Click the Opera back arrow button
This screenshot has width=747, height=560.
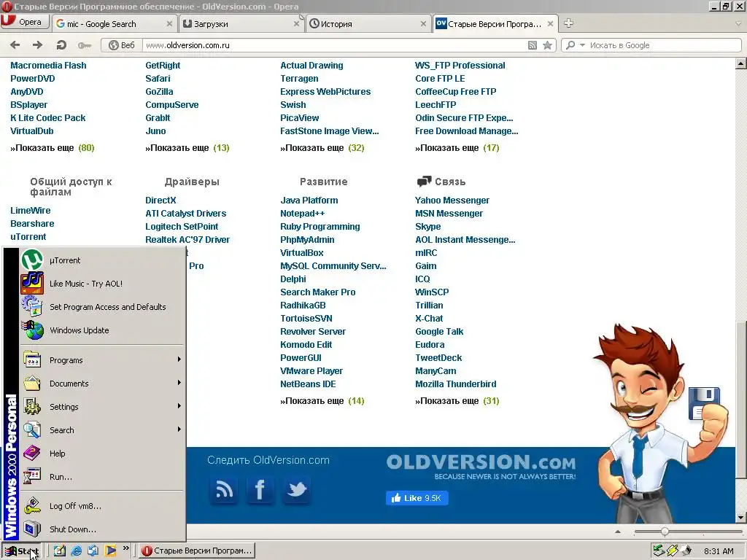pos(15,45)
